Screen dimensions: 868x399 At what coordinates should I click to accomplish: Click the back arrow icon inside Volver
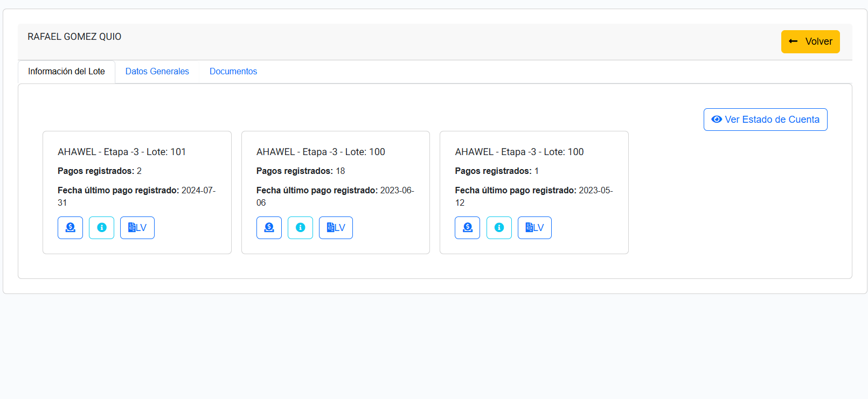(x=793, y=41)
